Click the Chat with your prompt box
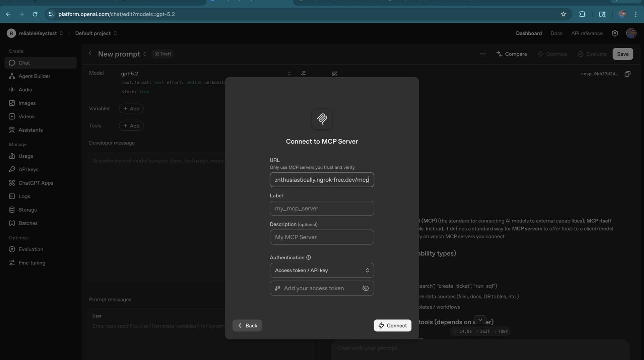The image size is (644, 360). pyautogui.click(x=480, y=348)
